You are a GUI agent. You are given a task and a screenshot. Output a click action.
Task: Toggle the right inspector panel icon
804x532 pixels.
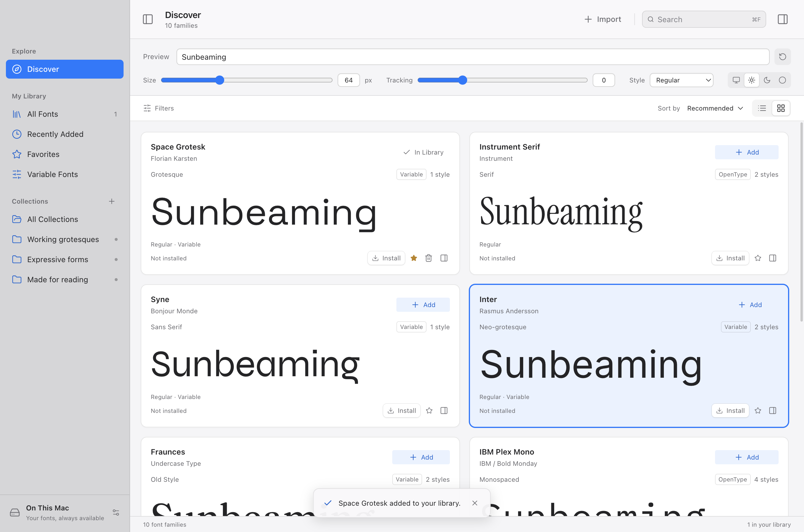click(x=782, y=19)
